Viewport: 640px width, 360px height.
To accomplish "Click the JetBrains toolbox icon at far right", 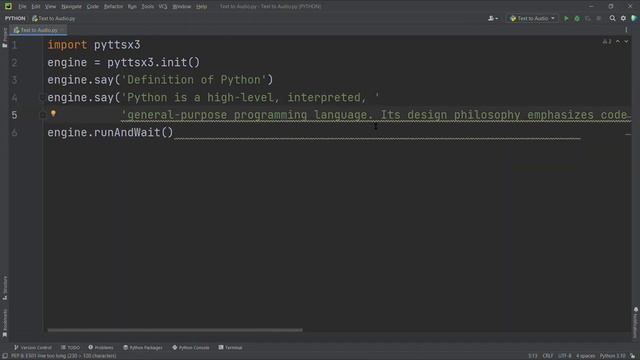I will (x=634, y=18).
